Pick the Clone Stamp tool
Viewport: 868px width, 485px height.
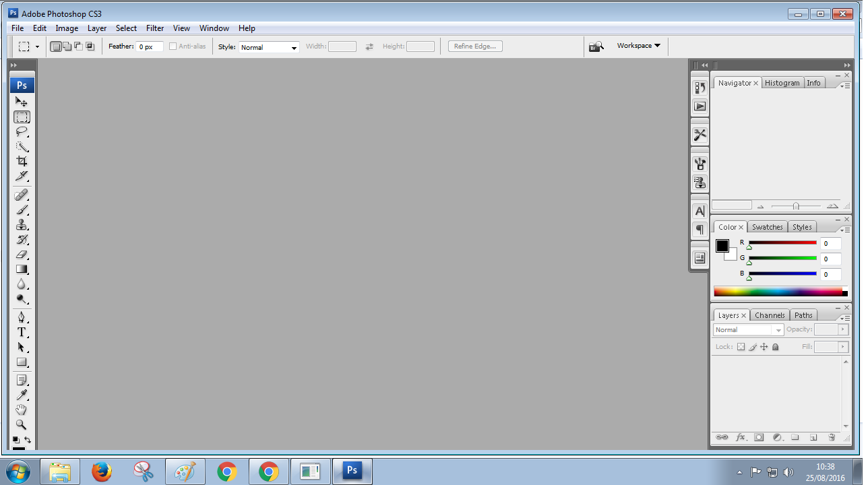pyautogui.click(x=22, y=225)
